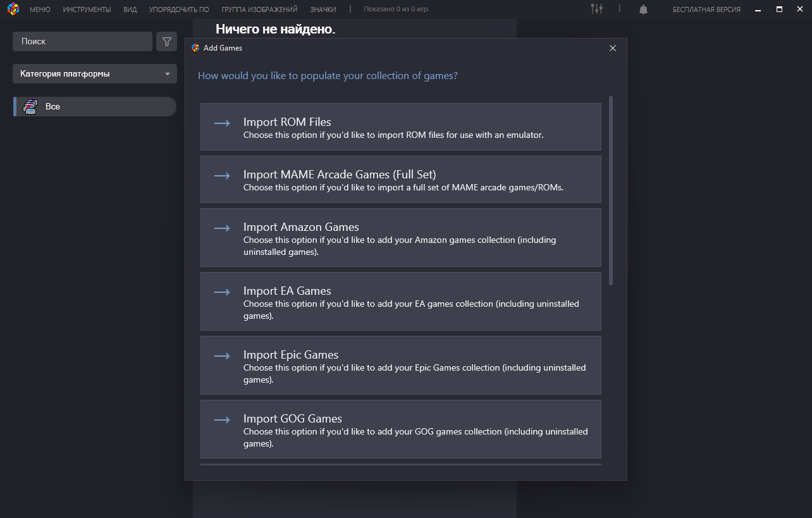Click the LaunchBox cube logo in title bar
Screen dimensions: 812x518
coord(13,9)
